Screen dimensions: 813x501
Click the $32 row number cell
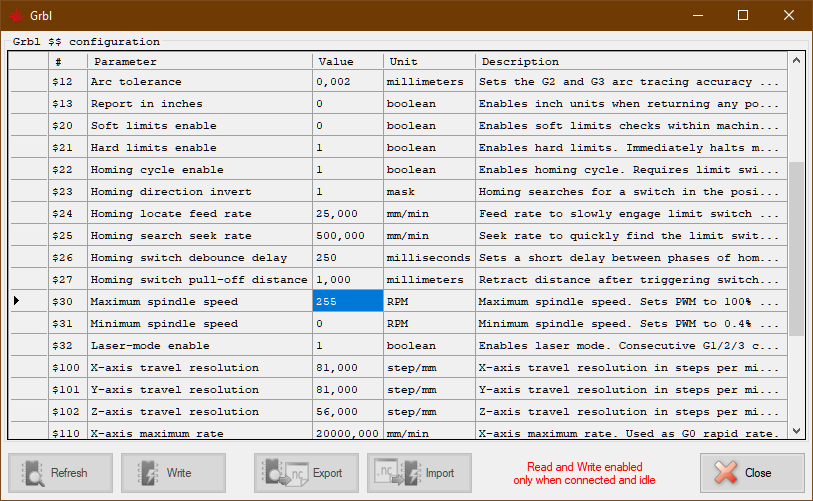tap(68, 345)
